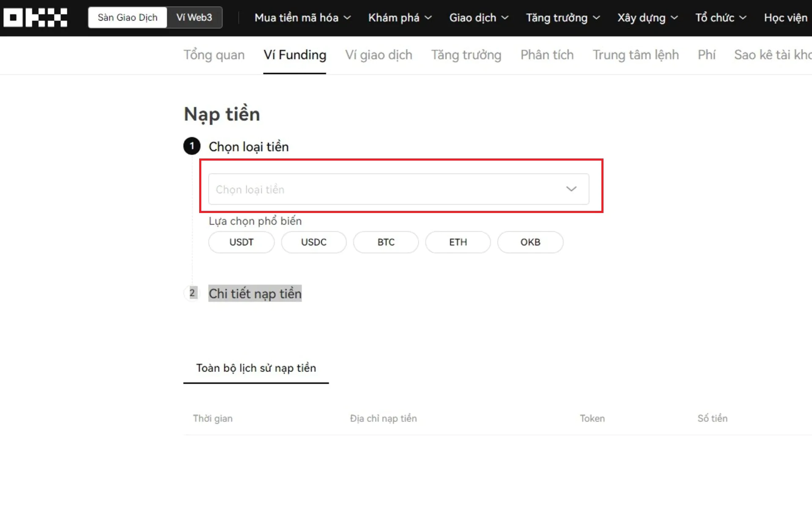Image resolution: width=812 pixels, height=508 pixels.
Task: Open Tăng trưởng top menu
Action: tap(563, 18)
